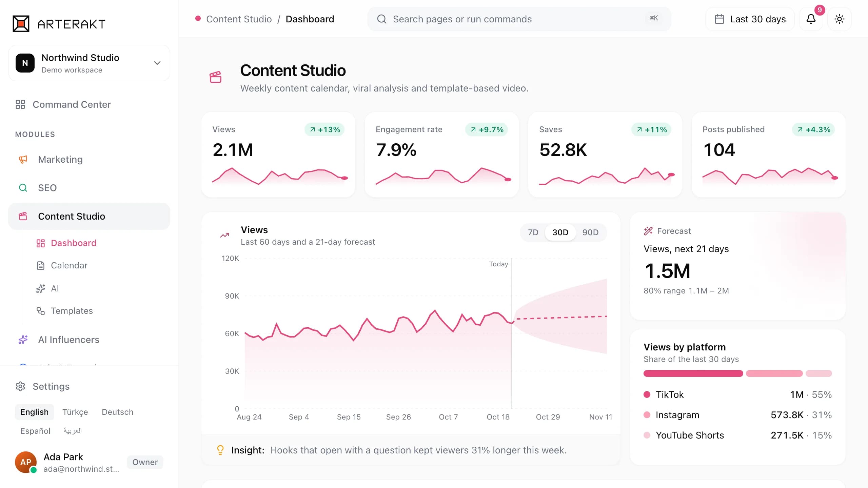Image resolution: width=868 pixels, height=488 pixels.
Task: Open the Last 30 days date dropdown
Action: [x=750, y=19]
